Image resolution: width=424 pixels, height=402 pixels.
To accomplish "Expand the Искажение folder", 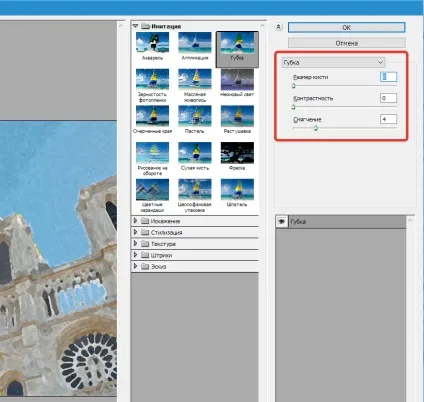I will pos(135,221).
